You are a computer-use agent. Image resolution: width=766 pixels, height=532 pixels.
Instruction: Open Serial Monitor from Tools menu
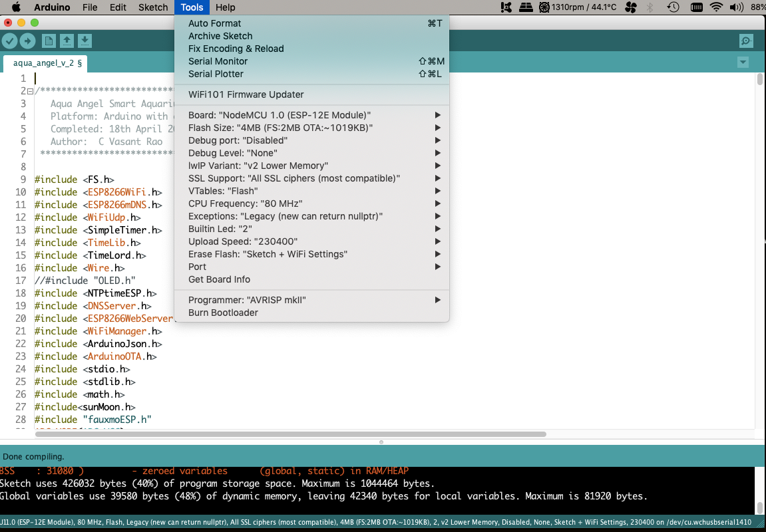click(x=311, y=61)
